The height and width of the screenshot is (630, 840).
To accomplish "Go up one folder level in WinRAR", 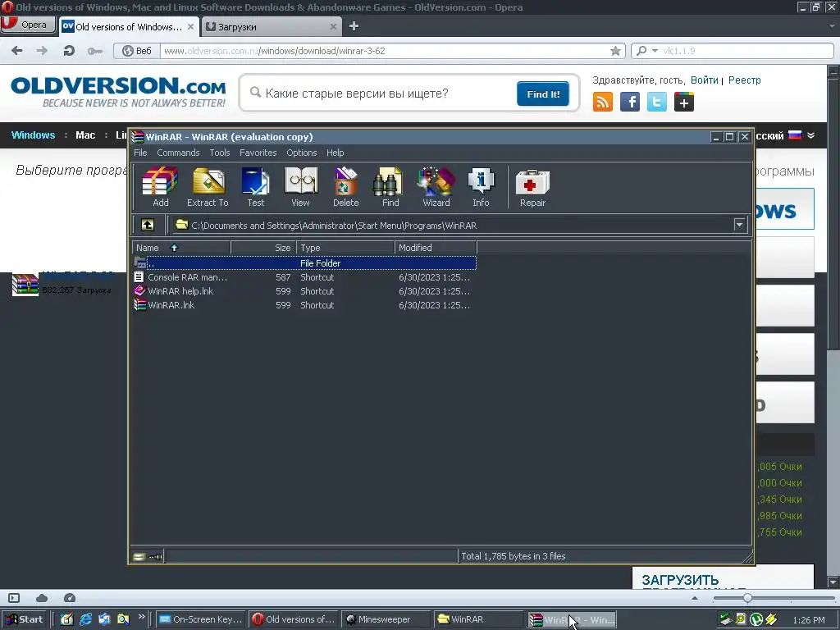I will pos(148,225).
